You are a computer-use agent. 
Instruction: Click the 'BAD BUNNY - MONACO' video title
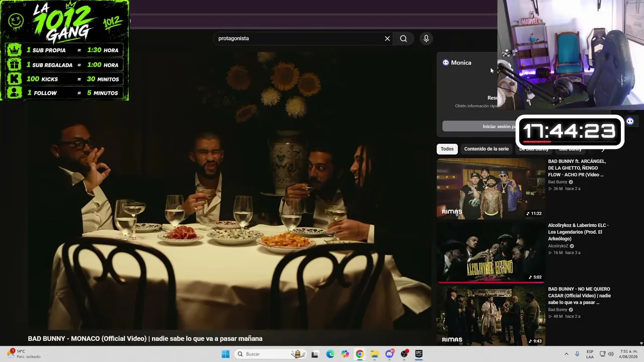click(145, 339)
